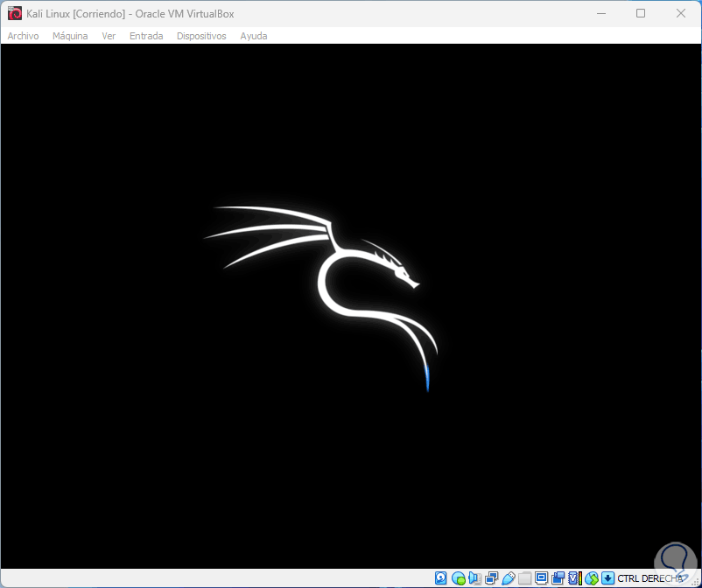Maximize the VirtualBox window
702x588 pixels.
tap(641, 13)
